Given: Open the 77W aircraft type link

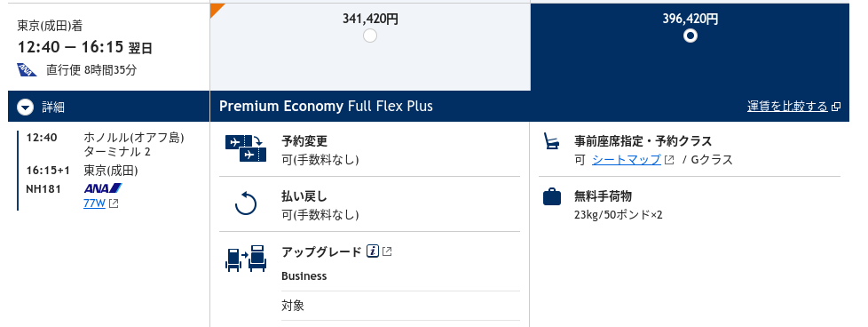Looking at the screenshot, I should coord(94,203).
